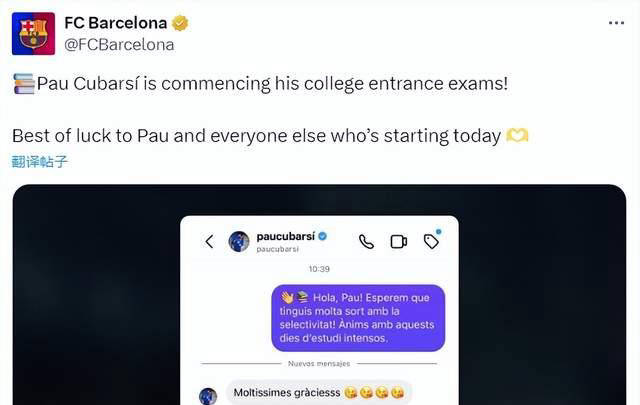Viewport: 640px width, 405px height.
Task: Tap the back chevron in chat header
Action: point(209,241)
